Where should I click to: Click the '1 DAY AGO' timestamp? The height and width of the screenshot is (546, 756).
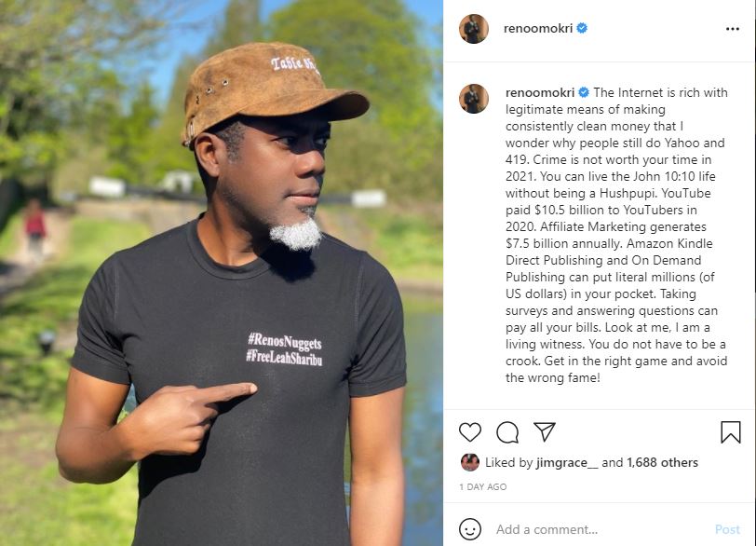[x=483, y=486]
